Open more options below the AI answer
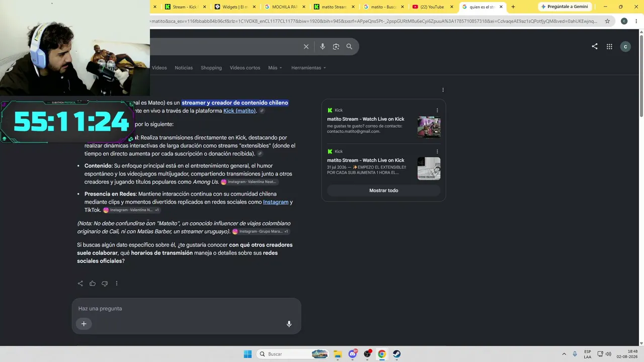Screen dimensions: 644x362 tap(117, 284)
